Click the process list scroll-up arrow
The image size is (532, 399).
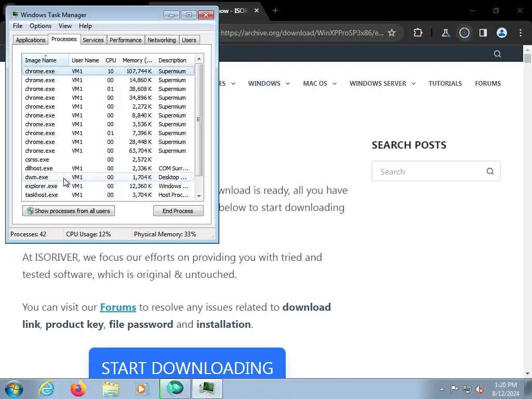click(x=199, y=59)
